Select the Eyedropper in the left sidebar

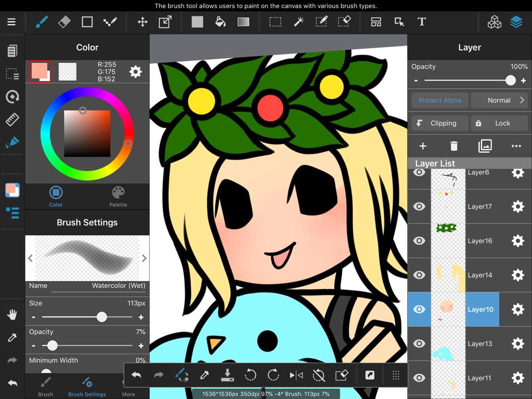click(x=11, y=338)
